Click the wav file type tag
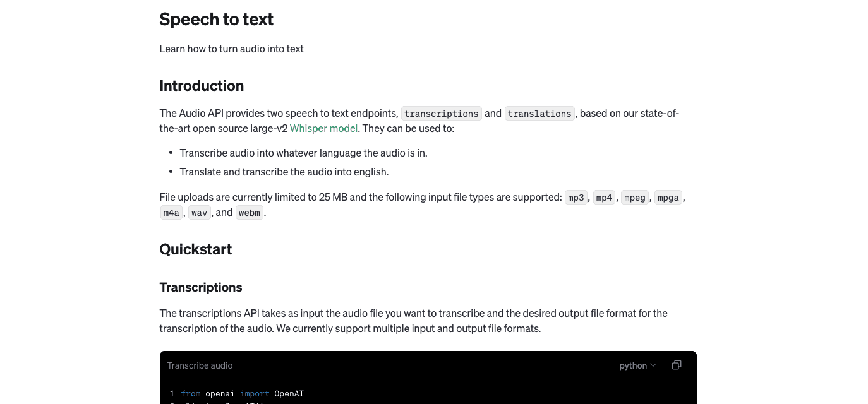 pyautogui.click(x=200, y=212)
